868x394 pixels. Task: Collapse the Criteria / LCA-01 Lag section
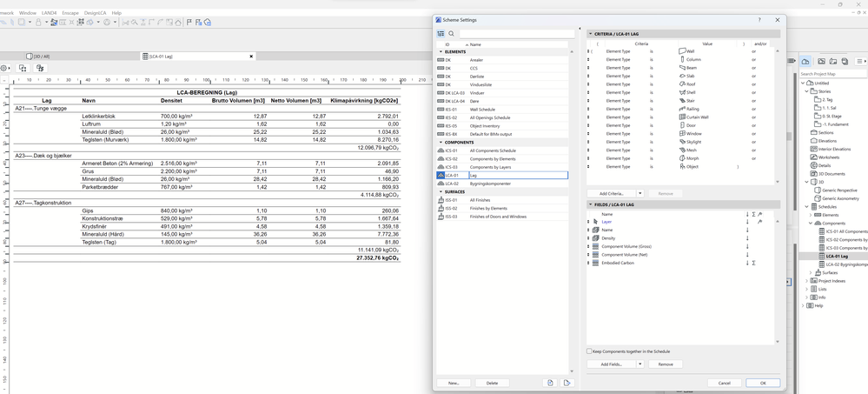(x=591, y=34)
